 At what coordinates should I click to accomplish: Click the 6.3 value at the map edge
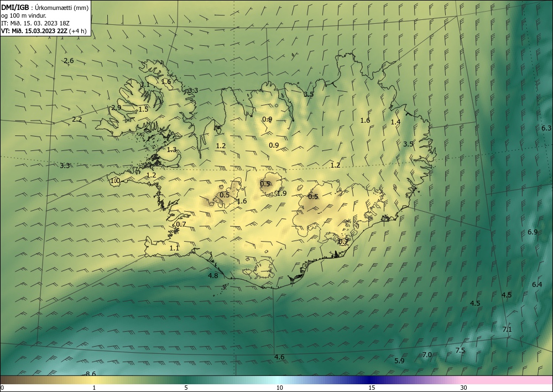click(546, 128)
